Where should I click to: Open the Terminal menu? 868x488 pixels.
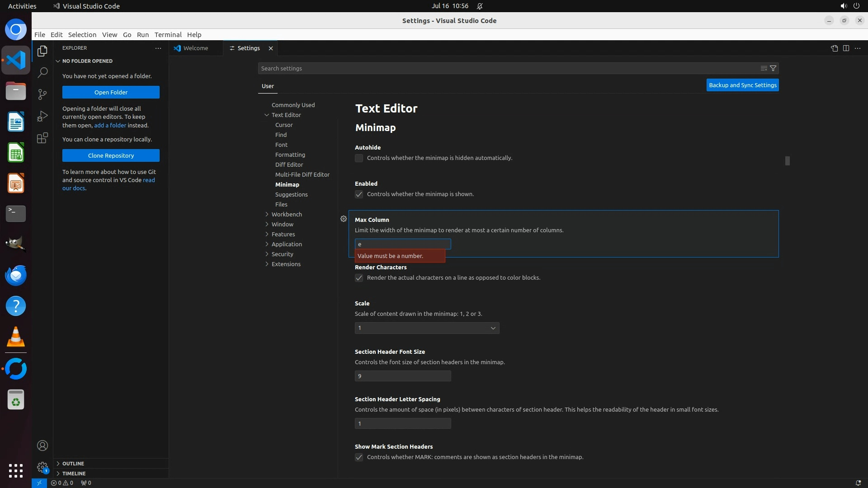[168, 35]
